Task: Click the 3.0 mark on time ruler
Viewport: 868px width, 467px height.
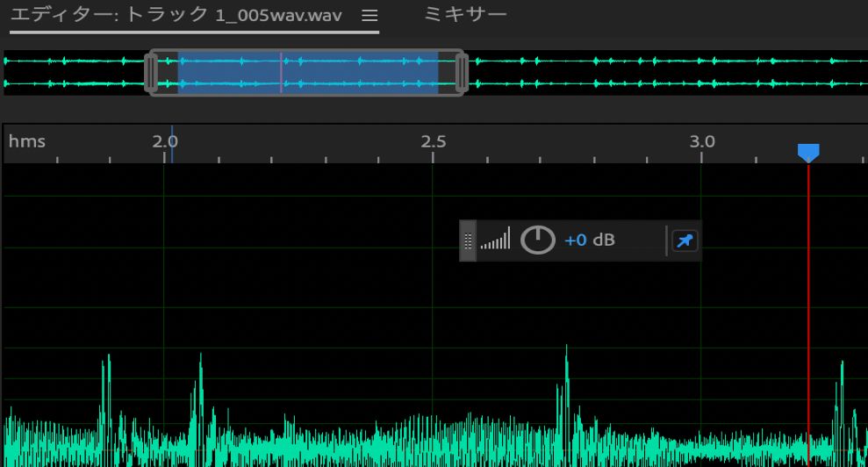Action: coord(702,142)
